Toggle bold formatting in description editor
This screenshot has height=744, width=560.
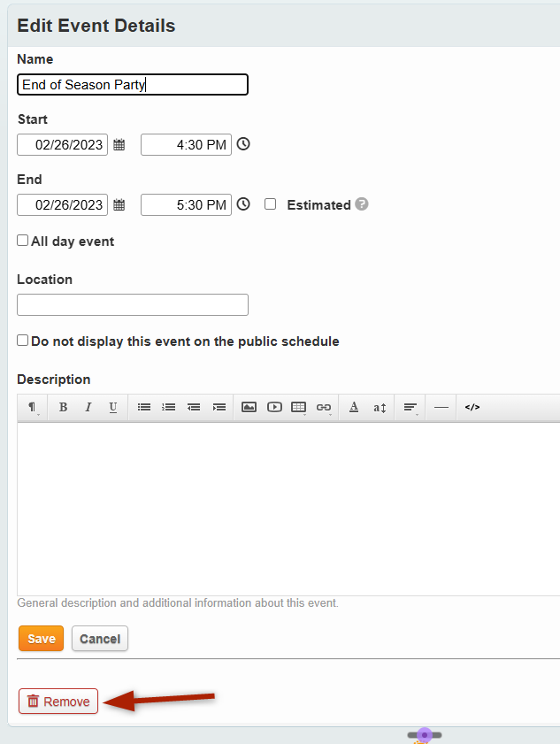tap(63, 408)
